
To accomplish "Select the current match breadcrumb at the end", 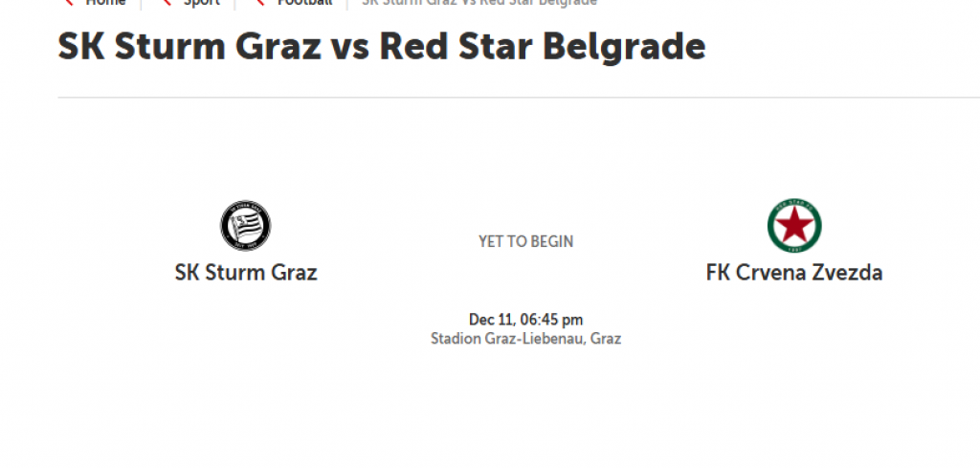I will coord(479,3).
